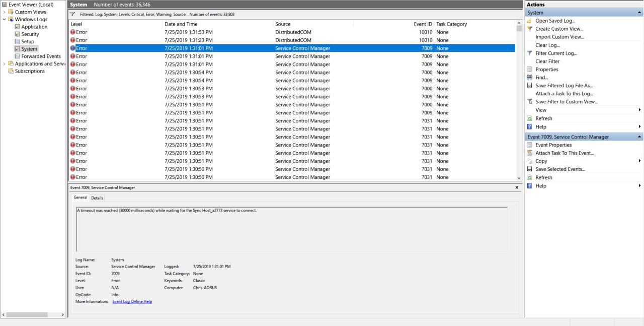This screenshot has width=644, height=326.
Task: Click the Windows Logs folder icon
Action: pos(11,19)
